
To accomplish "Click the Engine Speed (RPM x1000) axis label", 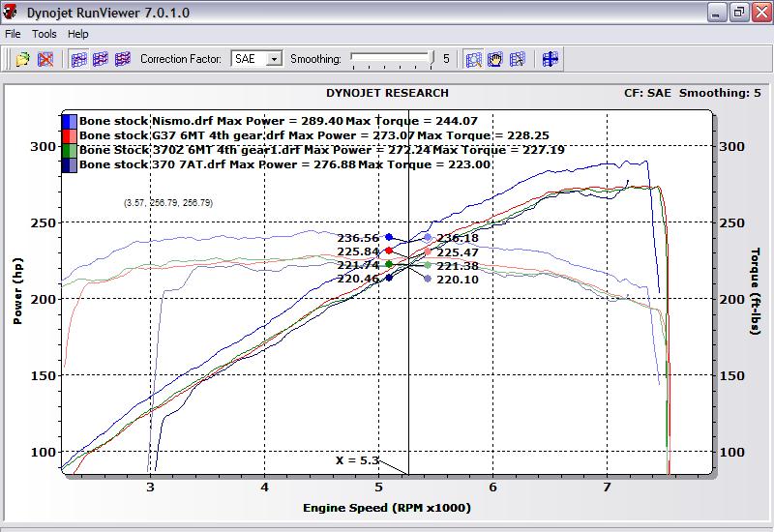I will (387, 508).
